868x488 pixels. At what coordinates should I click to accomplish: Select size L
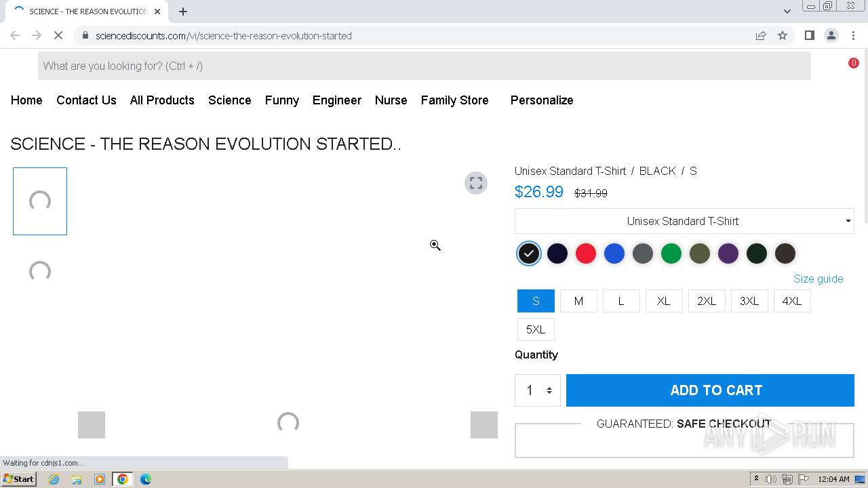(621, 301)
